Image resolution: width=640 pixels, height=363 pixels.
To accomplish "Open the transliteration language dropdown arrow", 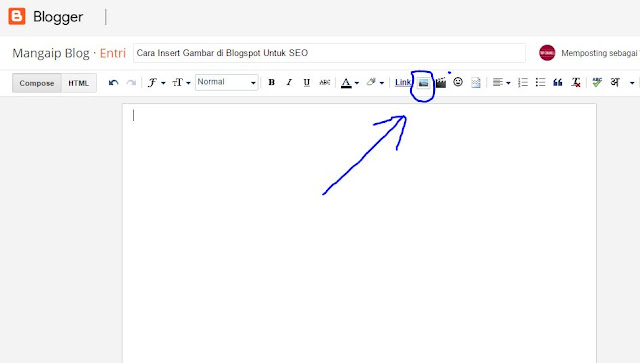I will (632, 83).
